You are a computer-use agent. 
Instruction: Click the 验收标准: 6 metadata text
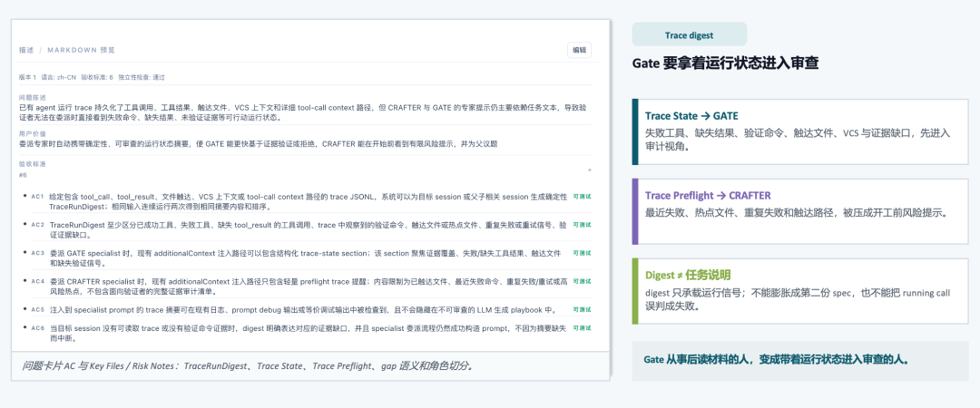[97, 77]
